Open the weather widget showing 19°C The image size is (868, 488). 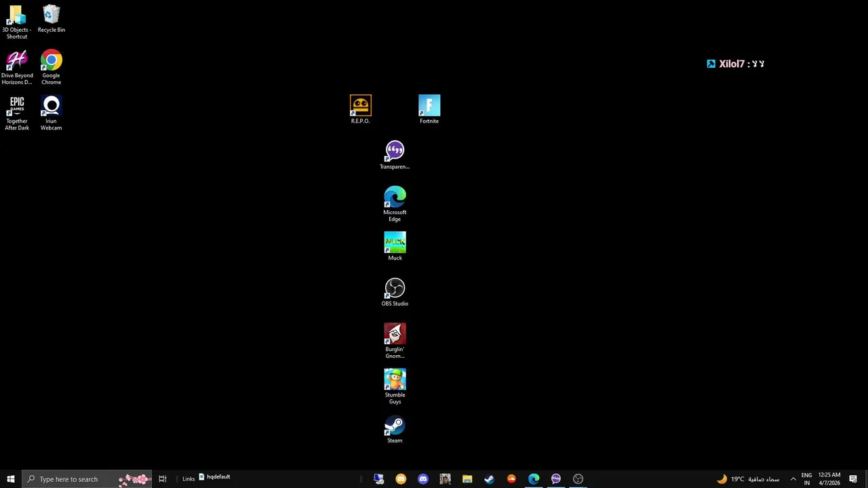click(x=749, y=479)
